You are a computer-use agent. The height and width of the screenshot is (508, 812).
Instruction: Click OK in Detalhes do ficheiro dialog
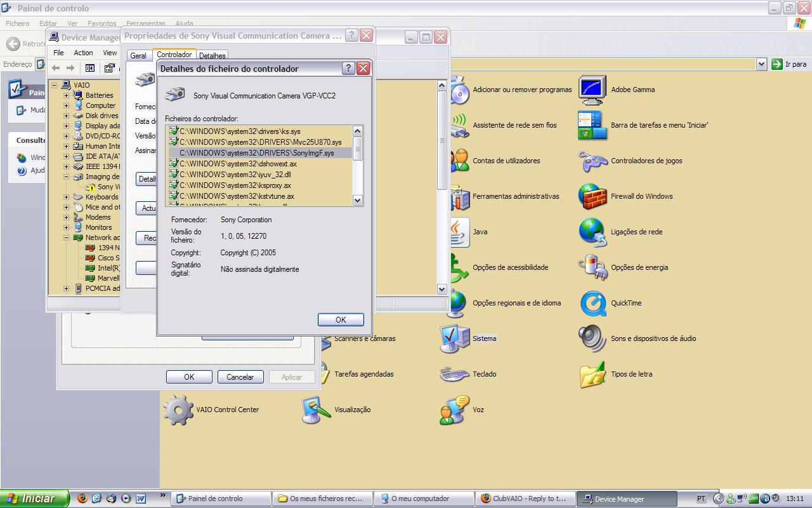pyautogui.click(x=341, y=319)
